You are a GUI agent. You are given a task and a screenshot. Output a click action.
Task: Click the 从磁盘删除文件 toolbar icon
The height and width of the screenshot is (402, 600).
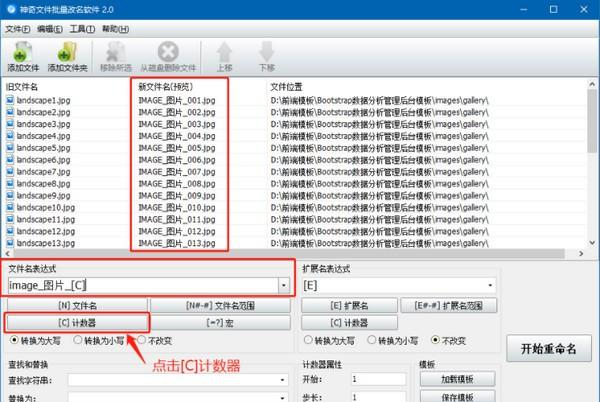(167, 51)
